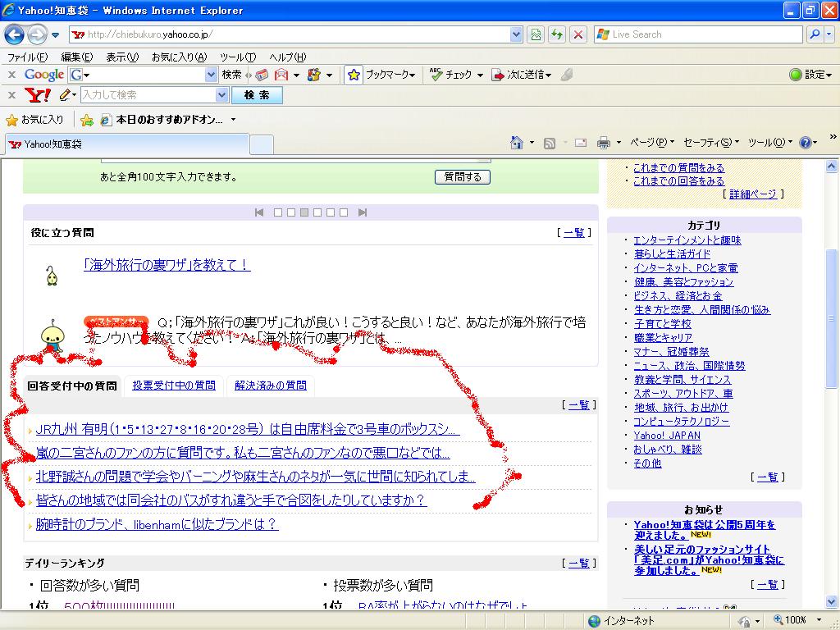Click the Internet zone globe icon in status bar
Image resolution: width=840 pixels, height=630 pixels.
594,621
